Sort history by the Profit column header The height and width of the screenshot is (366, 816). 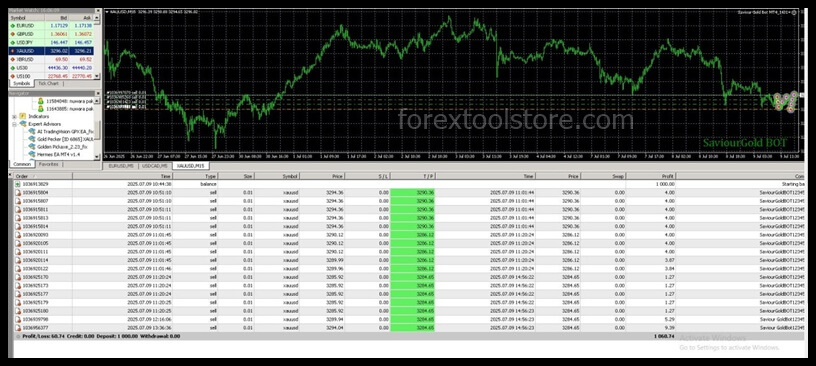point(651,176)
